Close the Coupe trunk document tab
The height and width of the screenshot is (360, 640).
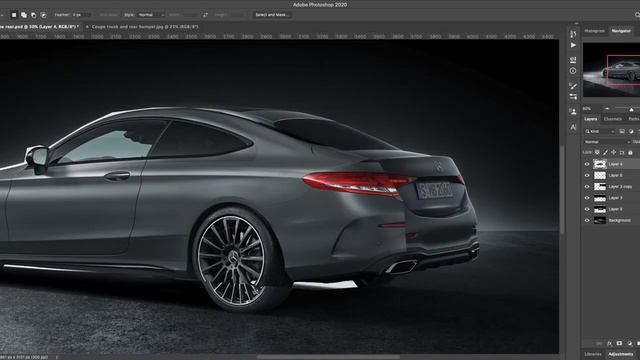pyautogui.click(x=87, y=27)
